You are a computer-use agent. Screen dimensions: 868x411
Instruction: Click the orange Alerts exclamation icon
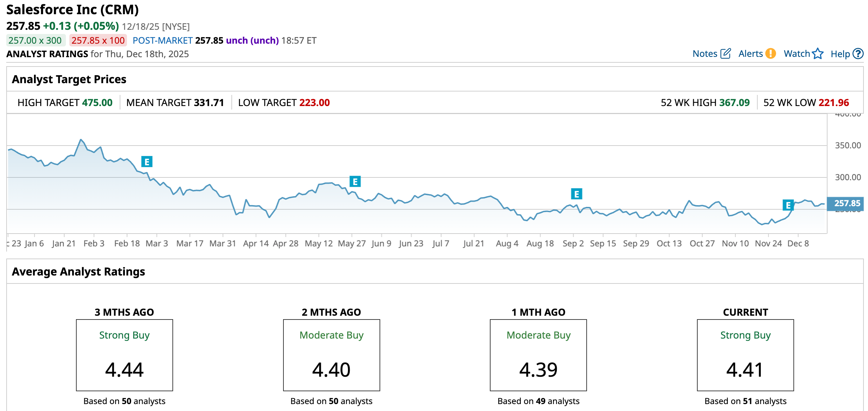pyautogui.click(x=771, y=54)
